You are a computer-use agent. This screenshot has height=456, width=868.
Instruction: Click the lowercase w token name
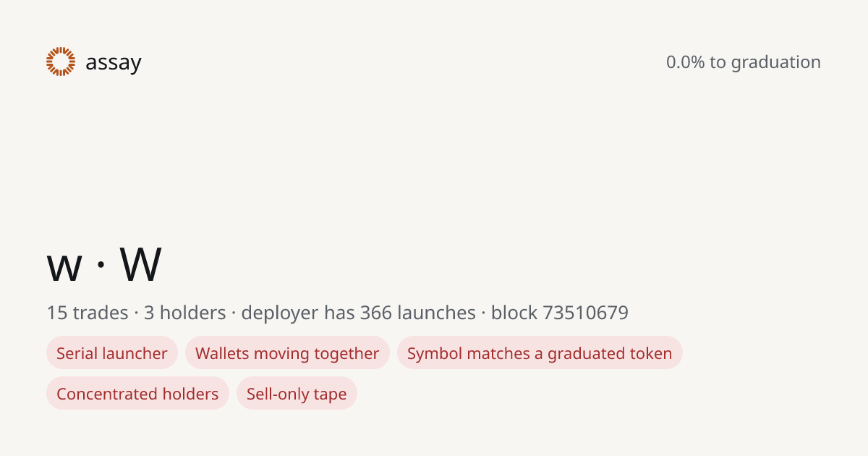[x=64, y=267]
